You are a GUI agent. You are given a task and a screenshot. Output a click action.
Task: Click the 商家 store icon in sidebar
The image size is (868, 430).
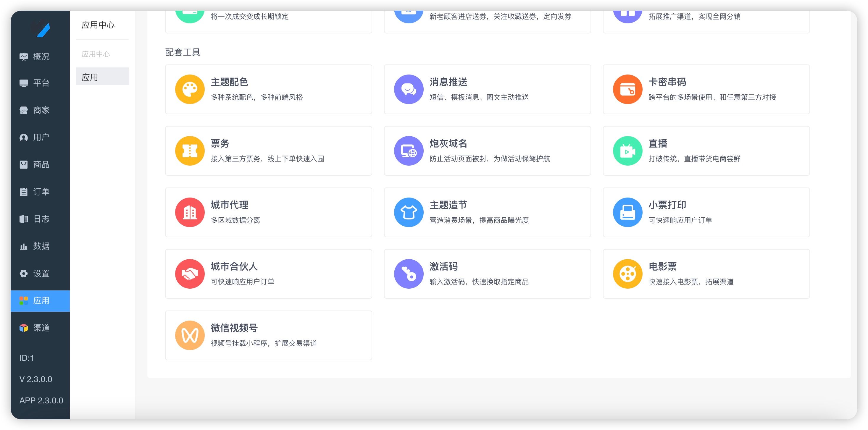[x=24, y=110]
